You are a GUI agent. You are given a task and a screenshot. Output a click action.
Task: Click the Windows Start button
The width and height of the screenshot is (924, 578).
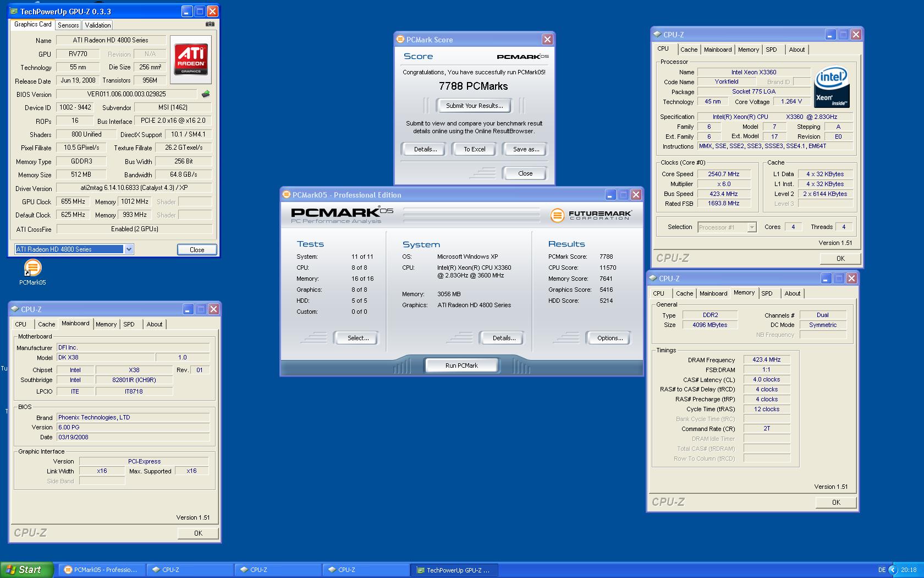[x=27, y=570]
